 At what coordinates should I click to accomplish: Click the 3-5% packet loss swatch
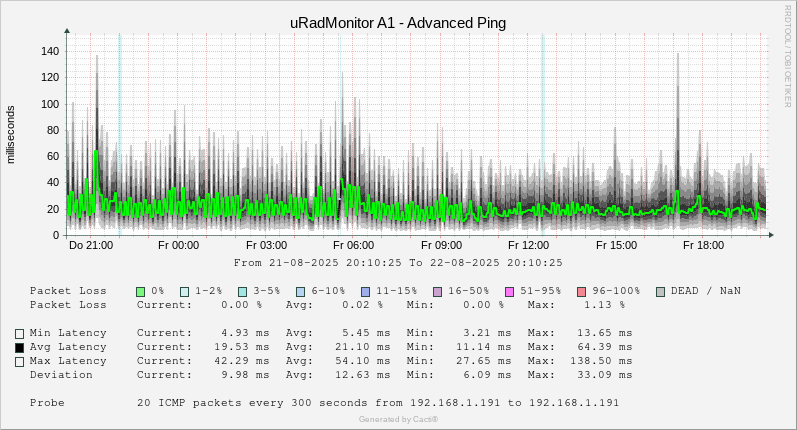coord(243,292)
